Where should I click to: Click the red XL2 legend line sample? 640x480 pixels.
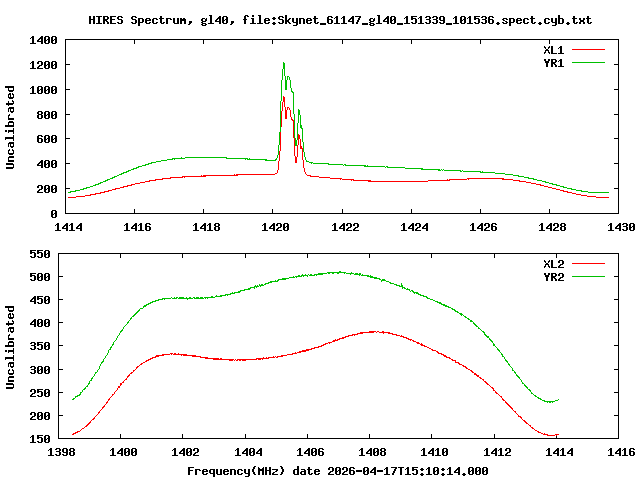point(588,264)
